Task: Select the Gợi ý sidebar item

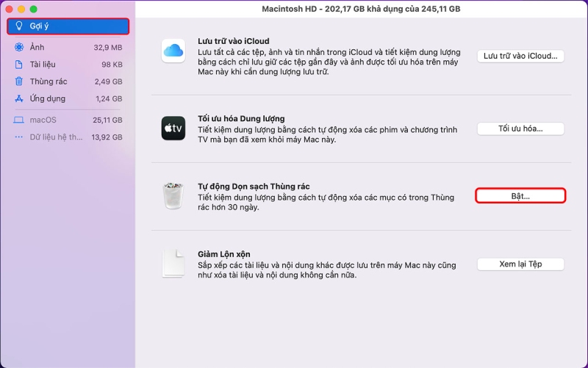Action: pos(68,26)
